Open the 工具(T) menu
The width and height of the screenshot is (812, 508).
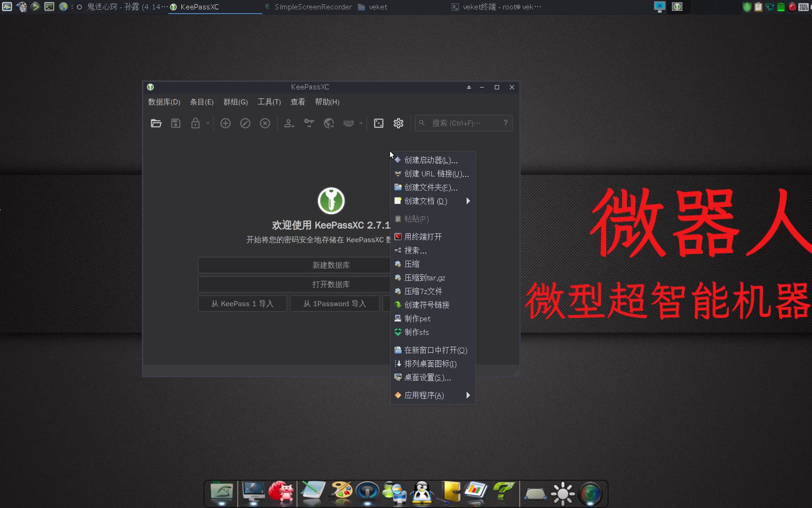tap(269, 102)
